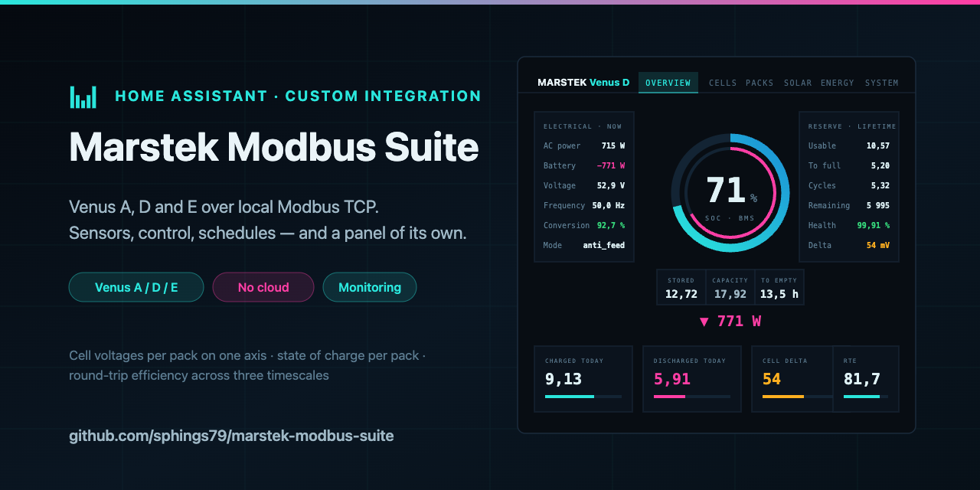980x490 pixels.
Task: Open the Energy tab
Action: (838, 83)
